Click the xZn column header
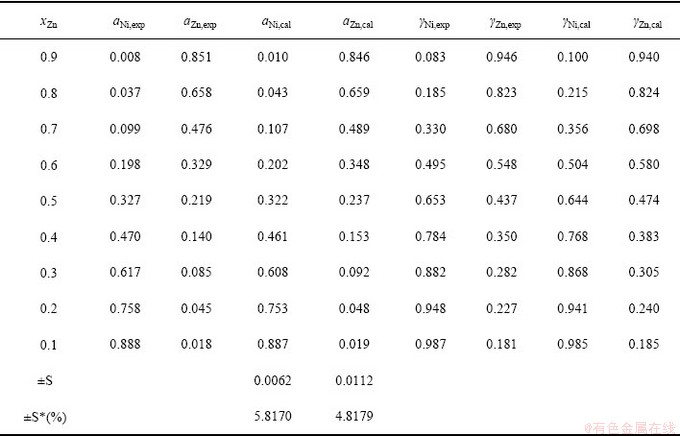 point(49,22)
